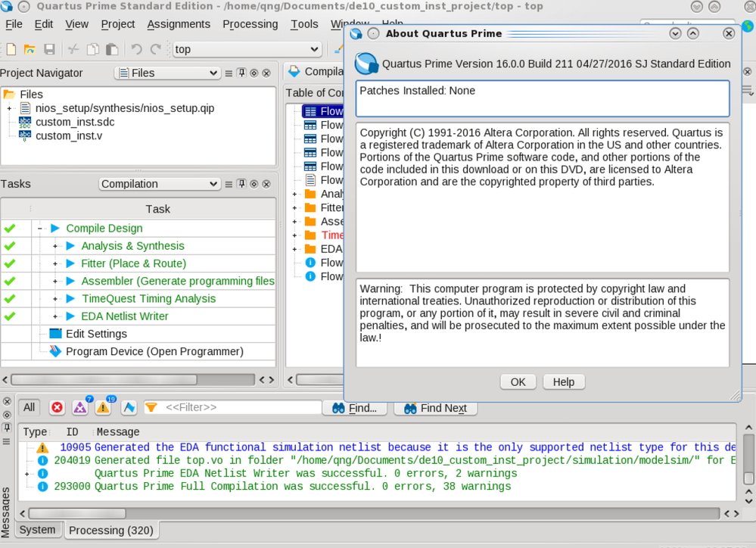Click the Messages vertical scrollbar handle

click(748, 478)
